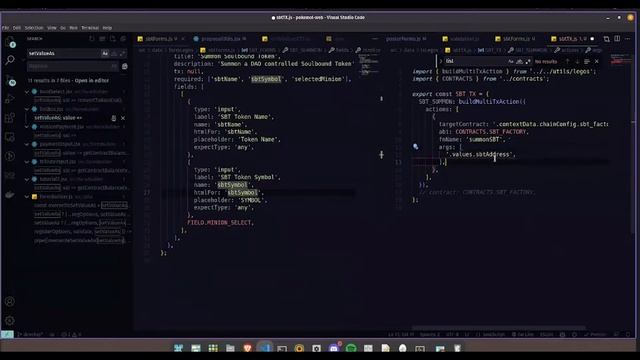
Task: Expand the Replace toggle in find widget
Action: 440,61
